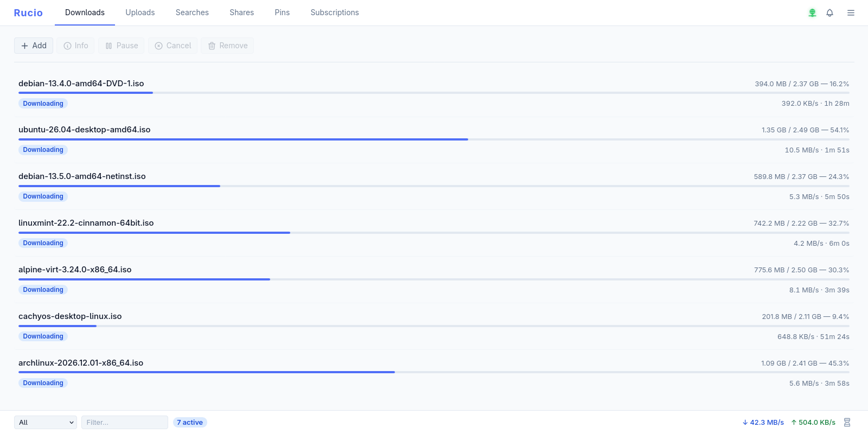Open the Shares tab
Screen dimensions: 868x434
click(x=241, y=12)
